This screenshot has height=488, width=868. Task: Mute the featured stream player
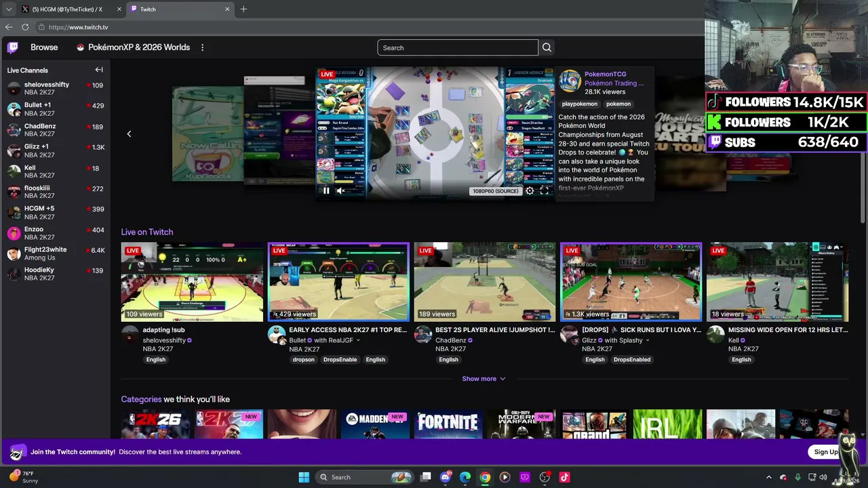341,191
